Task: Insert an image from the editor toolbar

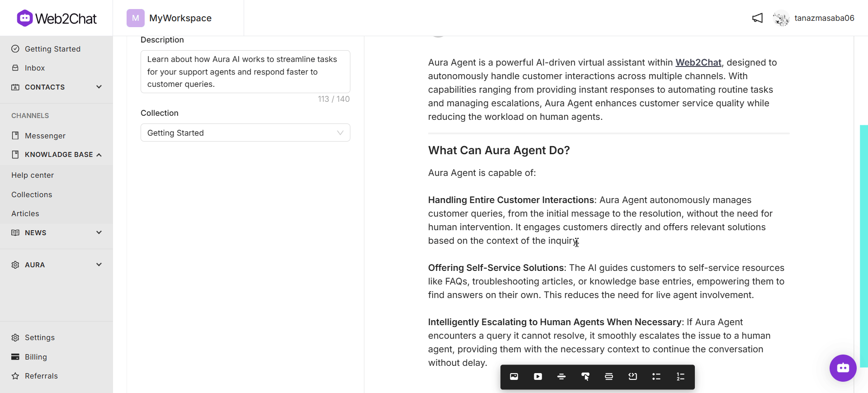Action: 514,377
